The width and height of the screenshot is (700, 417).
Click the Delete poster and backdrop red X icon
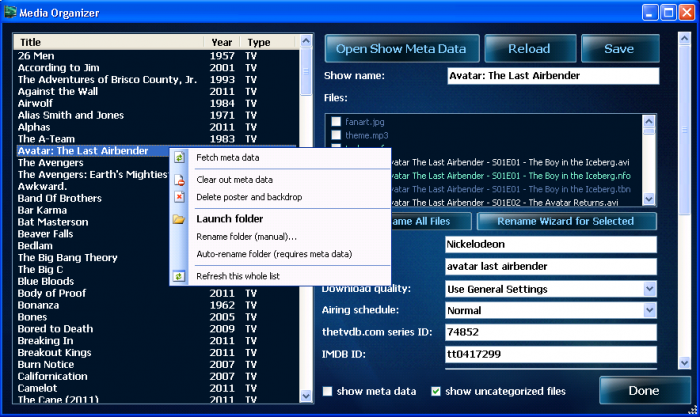tap(179, 197)
